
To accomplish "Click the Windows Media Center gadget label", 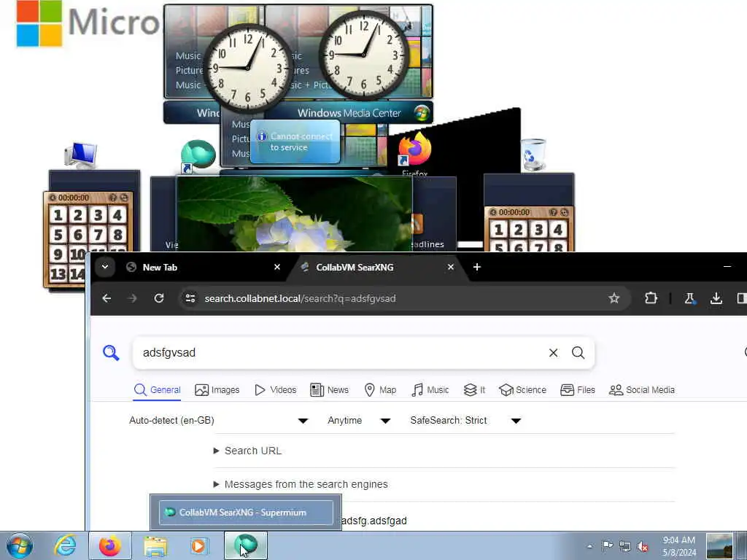I will coord(349,113).
